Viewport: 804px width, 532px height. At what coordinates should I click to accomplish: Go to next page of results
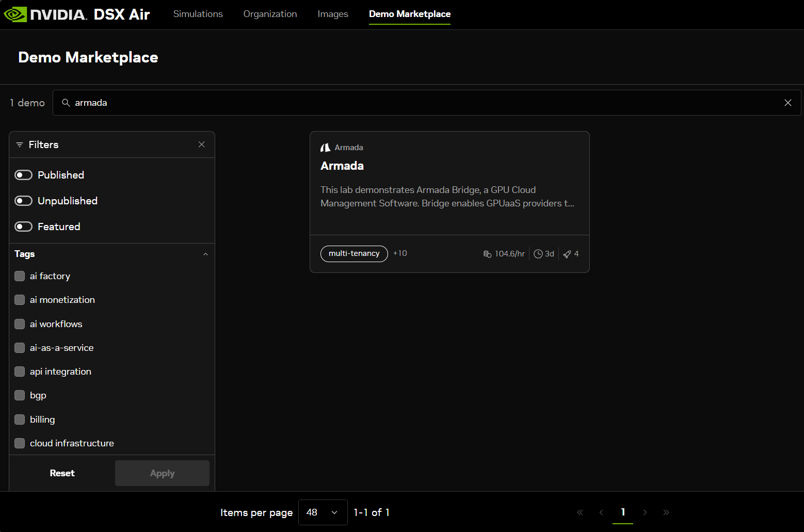click(645, 512)
